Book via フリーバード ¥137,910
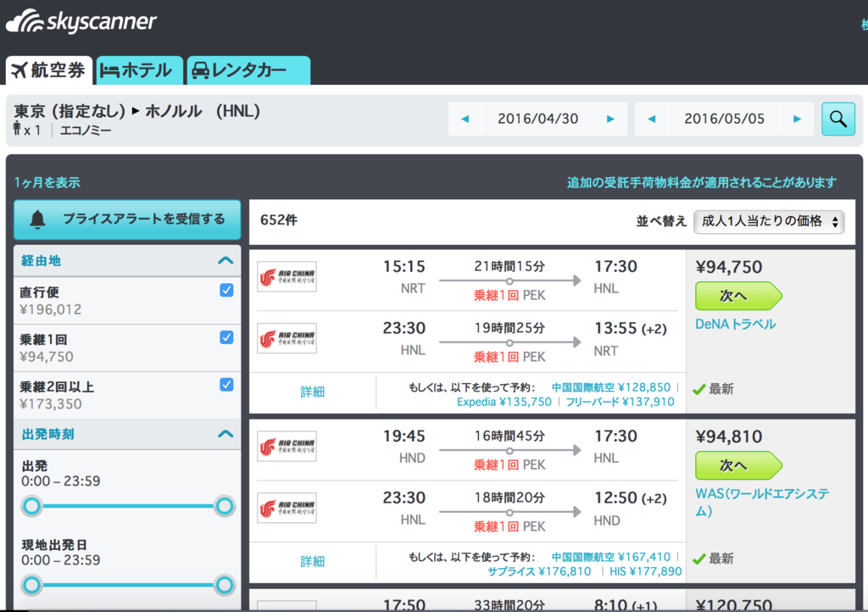868x612 pixels. pyautogui.click(x=620, y=403)
